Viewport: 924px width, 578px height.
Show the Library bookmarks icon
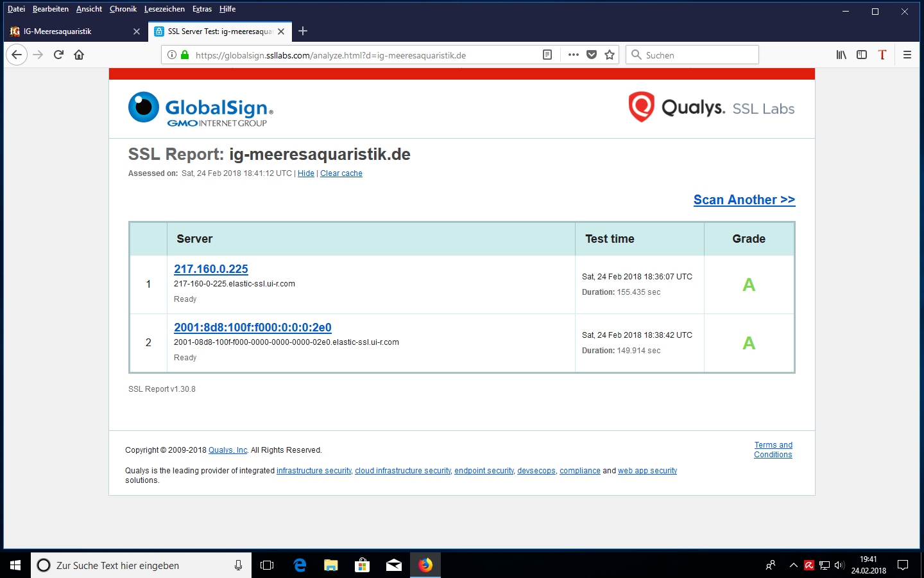[x=841, y=55]
